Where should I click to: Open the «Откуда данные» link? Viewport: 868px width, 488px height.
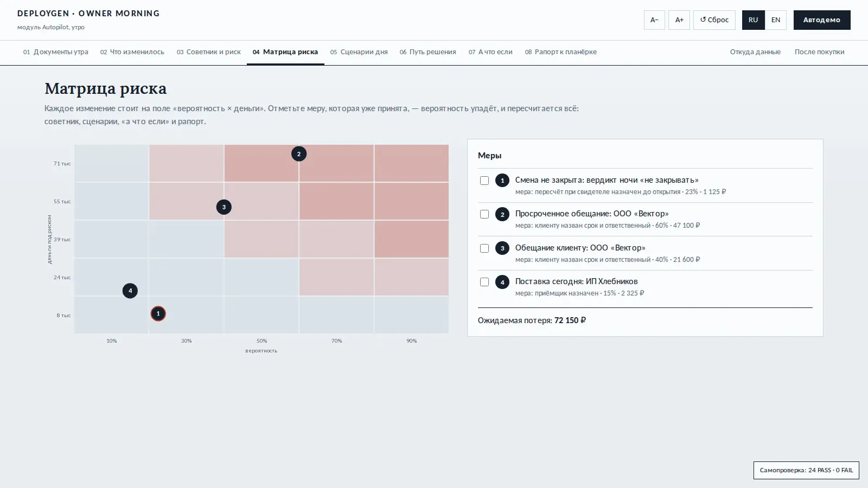pyautogui.click(x=755, y=52)
